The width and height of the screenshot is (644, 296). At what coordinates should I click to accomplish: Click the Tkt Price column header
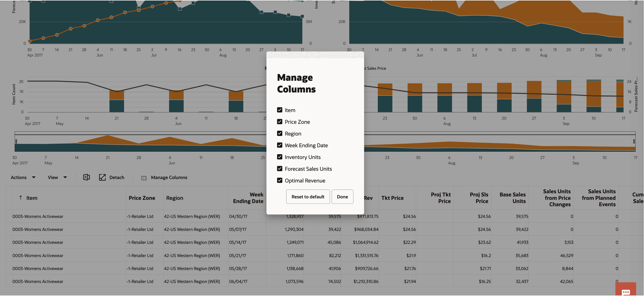[x=392, y=198]
